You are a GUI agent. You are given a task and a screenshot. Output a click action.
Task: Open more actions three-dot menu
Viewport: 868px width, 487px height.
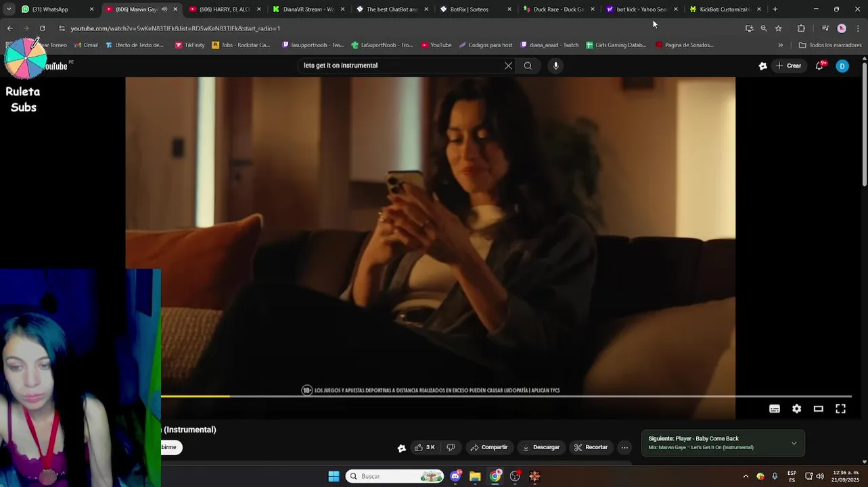[624, 447]
